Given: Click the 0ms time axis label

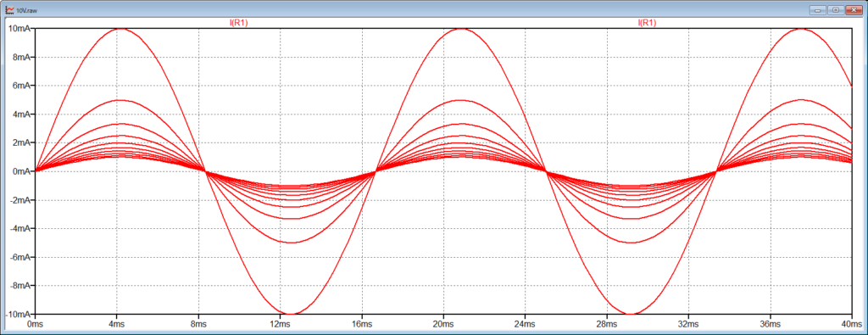Looking at the screenshot, I should point(35,323).
